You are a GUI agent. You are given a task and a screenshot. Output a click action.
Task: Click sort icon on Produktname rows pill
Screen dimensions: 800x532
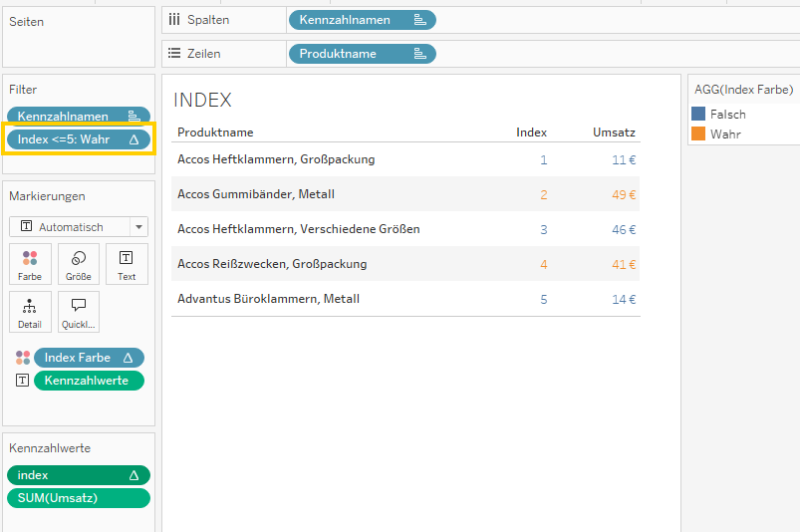coord(419,54)
